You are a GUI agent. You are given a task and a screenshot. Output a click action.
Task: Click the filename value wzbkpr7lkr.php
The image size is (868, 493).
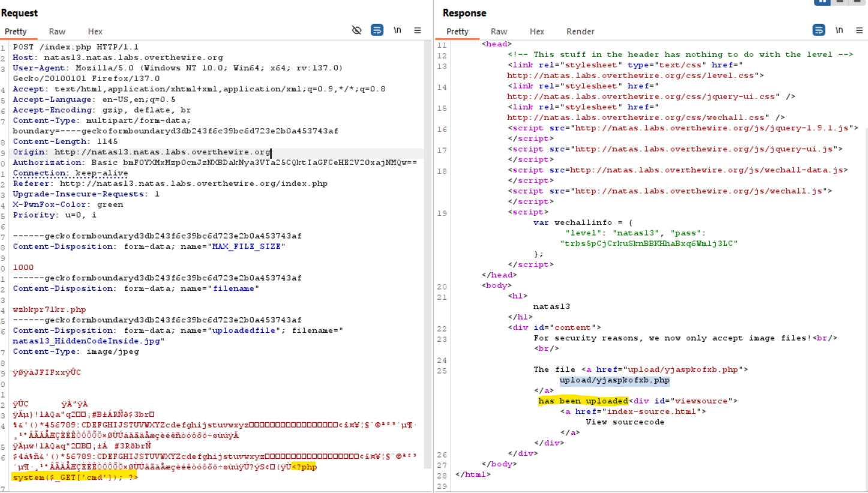[x=49, y=309]
